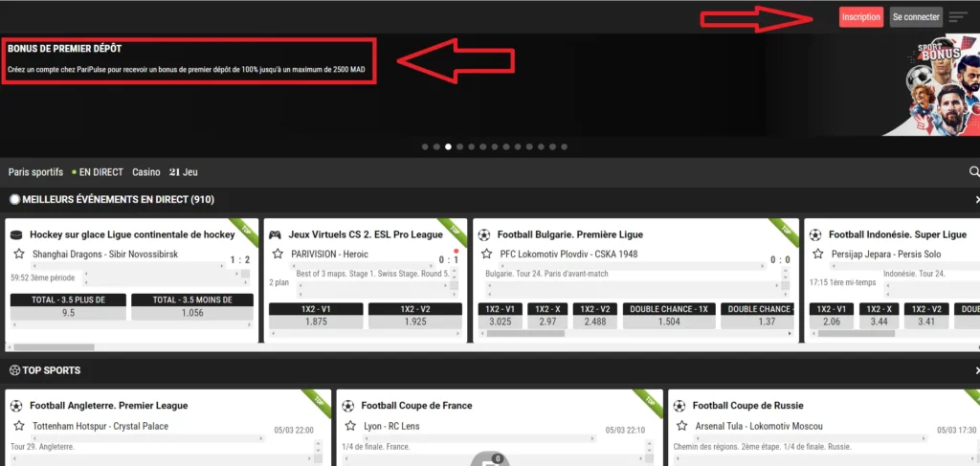Select the last banner carousel dot
The height and width of the screenshot is (466, 980).
coord(564,146)
